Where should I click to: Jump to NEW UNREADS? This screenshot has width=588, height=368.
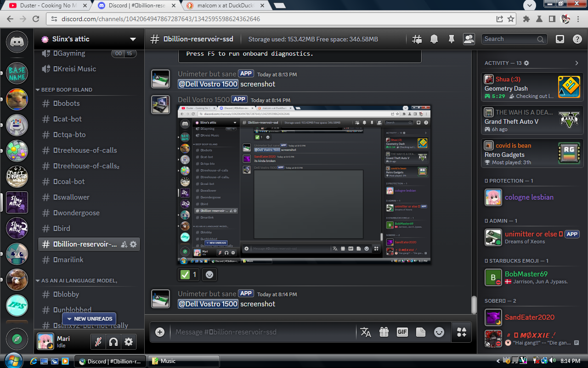[x=89, y=319]
